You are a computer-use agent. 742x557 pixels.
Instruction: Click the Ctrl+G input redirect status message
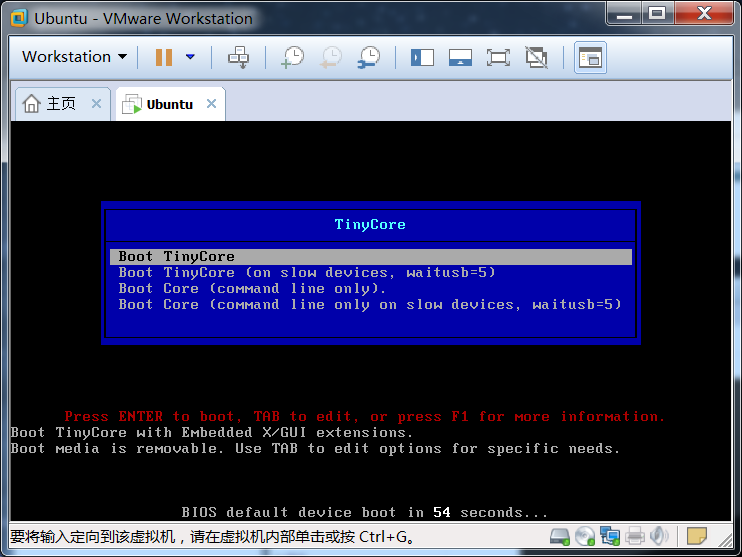click(x=212, y=537)
